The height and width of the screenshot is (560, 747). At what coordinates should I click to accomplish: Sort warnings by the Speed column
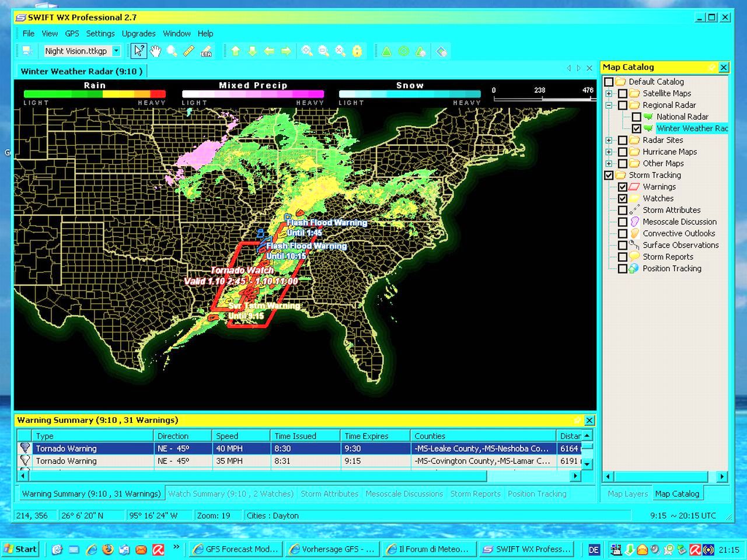click(x=242, y=436)
